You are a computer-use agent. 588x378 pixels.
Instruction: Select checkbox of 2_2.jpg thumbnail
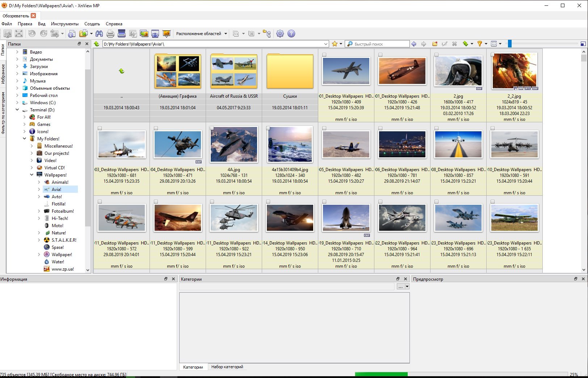point(493,55)
